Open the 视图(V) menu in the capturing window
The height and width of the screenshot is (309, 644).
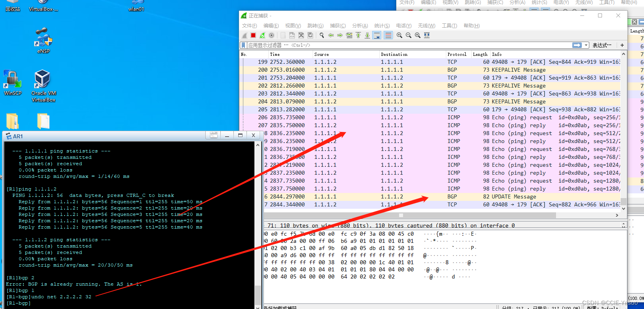(x=293, y=26)
